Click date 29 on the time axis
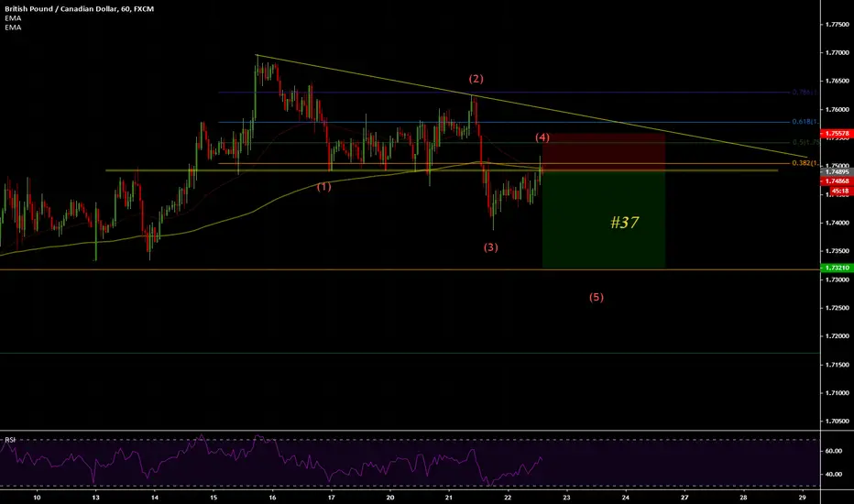 click(x=802, y=498)
